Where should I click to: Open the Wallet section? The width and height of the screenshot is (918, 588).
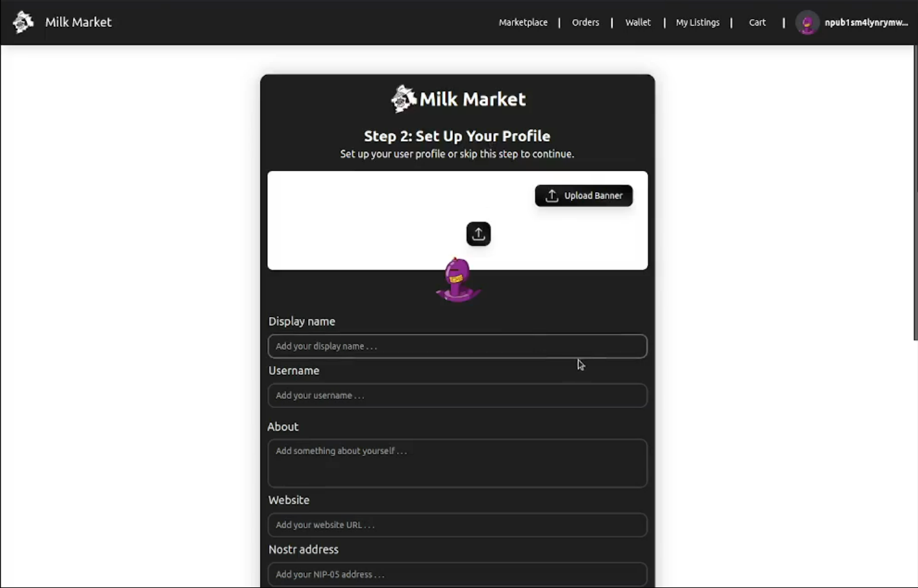[x=637, y=22]
